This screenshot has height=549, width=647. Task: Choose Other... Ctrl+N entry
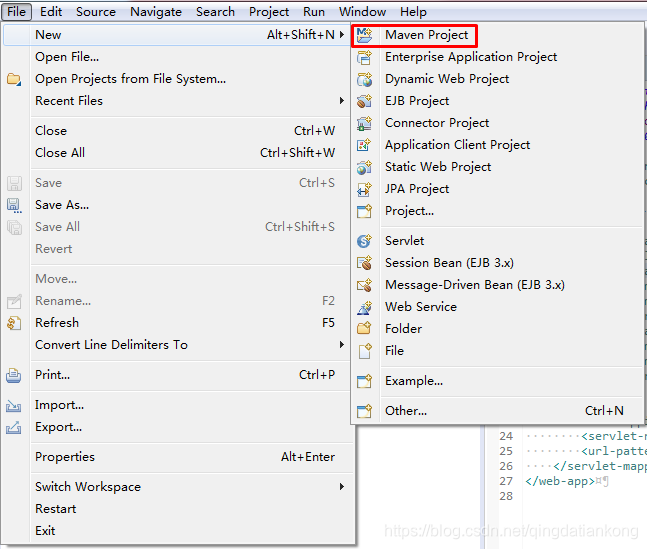(497, 411)
